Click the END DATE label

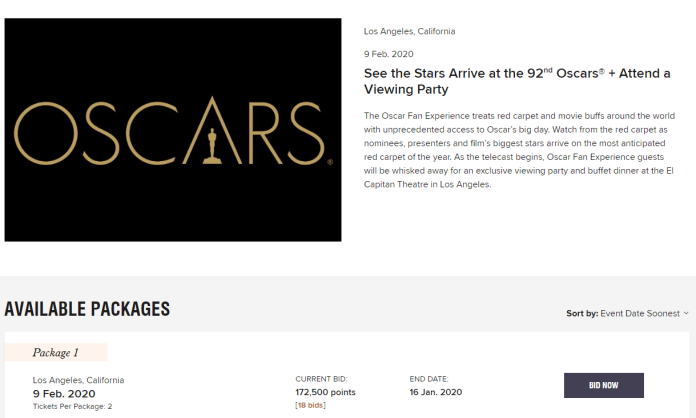click(429, 379)
